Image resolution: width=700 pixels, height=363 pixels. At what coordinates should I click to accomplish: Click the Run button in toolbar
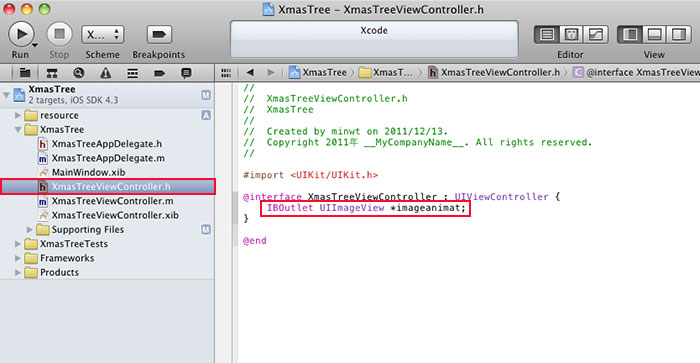pos(21,34)
